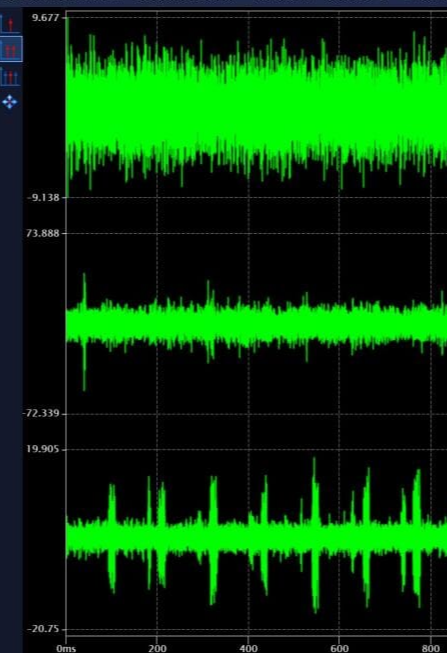
Task: Click the 800 time axis tick
Action: 430,648
